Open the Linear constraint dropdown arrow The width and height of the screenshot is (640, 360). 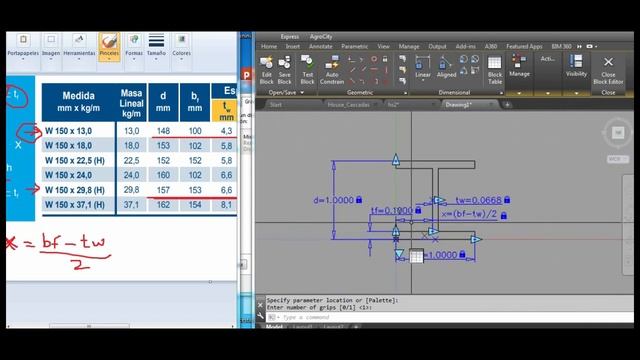422,80
